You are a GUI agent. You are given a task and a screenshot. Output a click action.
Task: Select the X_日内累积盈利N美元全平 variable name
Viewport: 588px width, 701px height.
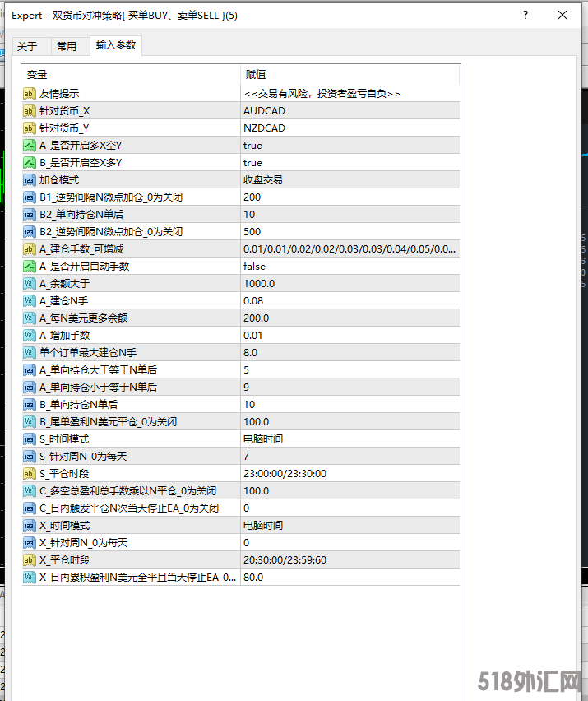pyautogui.click(x=137, y=578)
